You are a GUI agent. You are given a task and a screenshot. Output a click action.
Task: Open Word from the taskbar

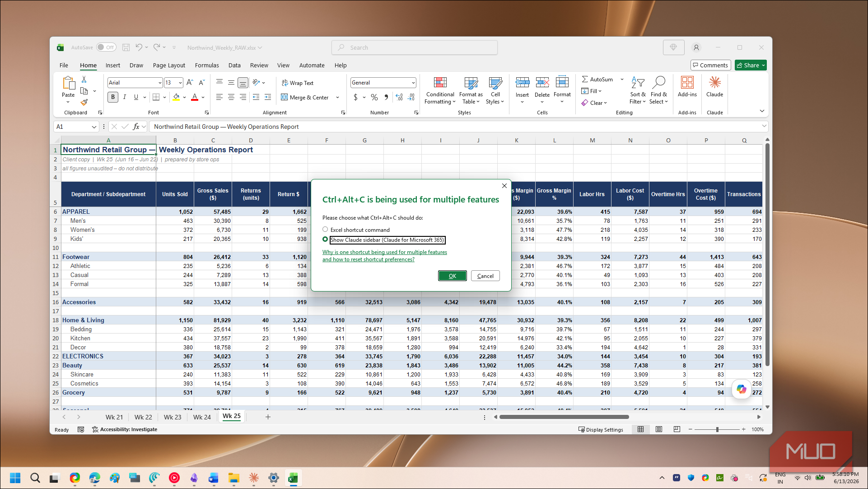(x=214, y=478)
